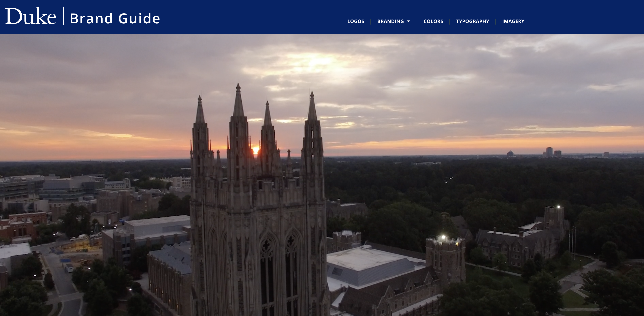Expand the caret arrow beside BRANDING
This screenshot has width=644, height=316.
pyautogui.click(x=408, y=22)
